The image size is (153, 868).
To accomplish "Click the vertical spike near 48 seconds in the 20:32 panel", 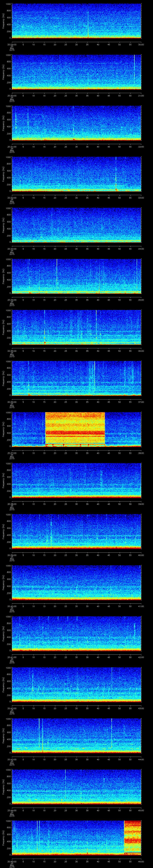I will coord(116,174).
